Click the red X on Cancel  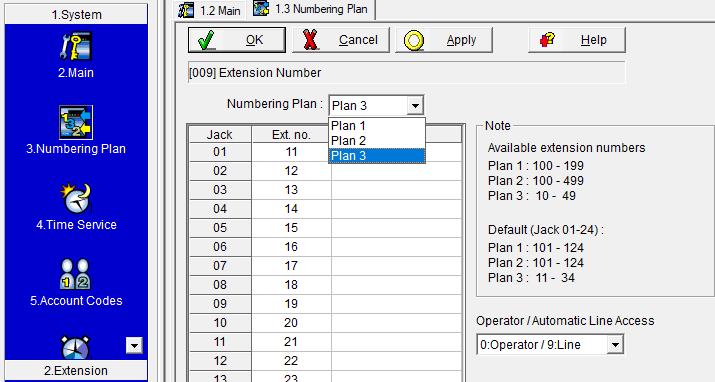click(x=310, y=40)
